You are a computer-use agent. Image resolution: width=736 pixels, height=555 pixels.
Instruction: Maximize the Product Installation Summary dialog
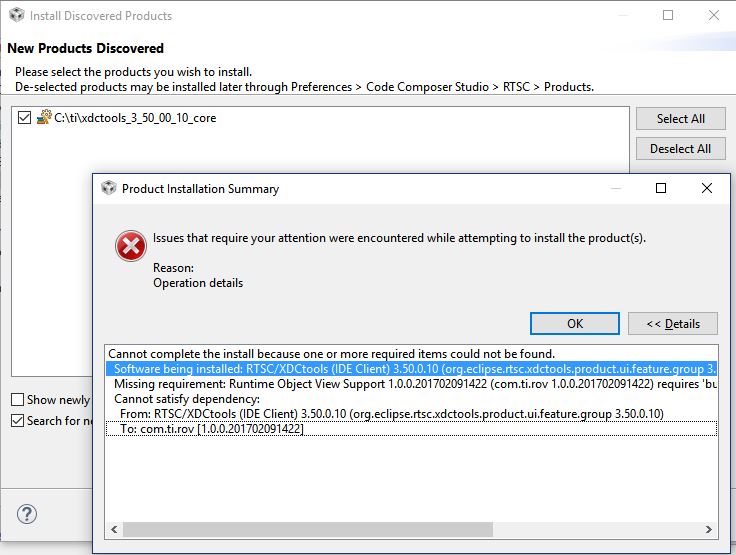[x=661, y=188]
